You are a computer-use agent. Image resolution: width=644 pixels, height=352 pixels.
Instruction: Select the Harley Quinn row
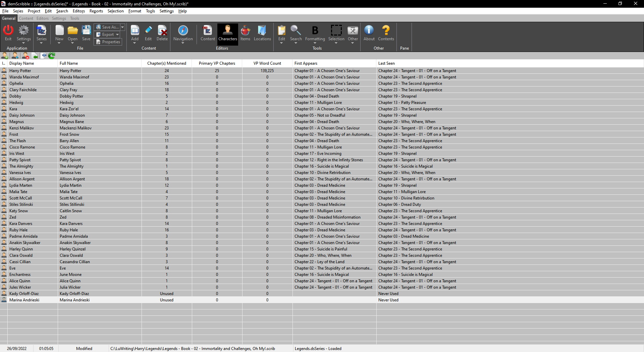[x=322, y=249]
